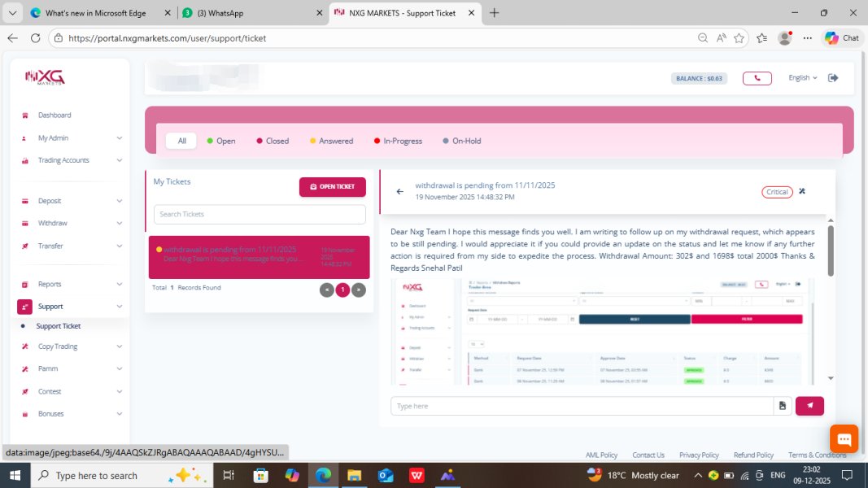Open the attached screenshot thumbnail
The height and width of the screenshot is (488, 868).
tap(602, 331)
